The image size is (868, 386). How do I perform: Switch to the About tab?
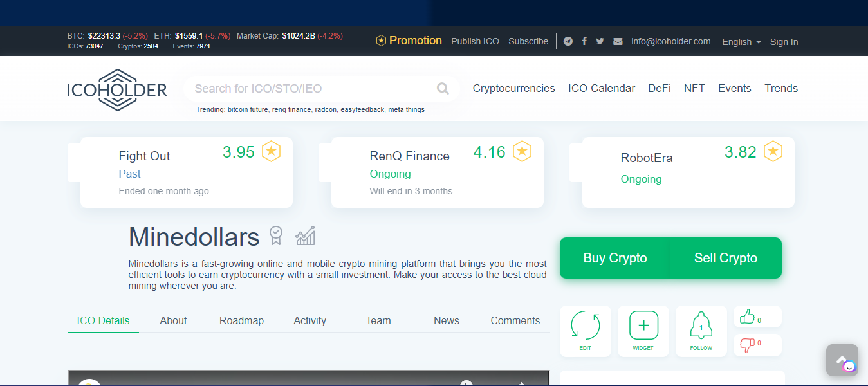pyautogui.click(x=173, y=320)
